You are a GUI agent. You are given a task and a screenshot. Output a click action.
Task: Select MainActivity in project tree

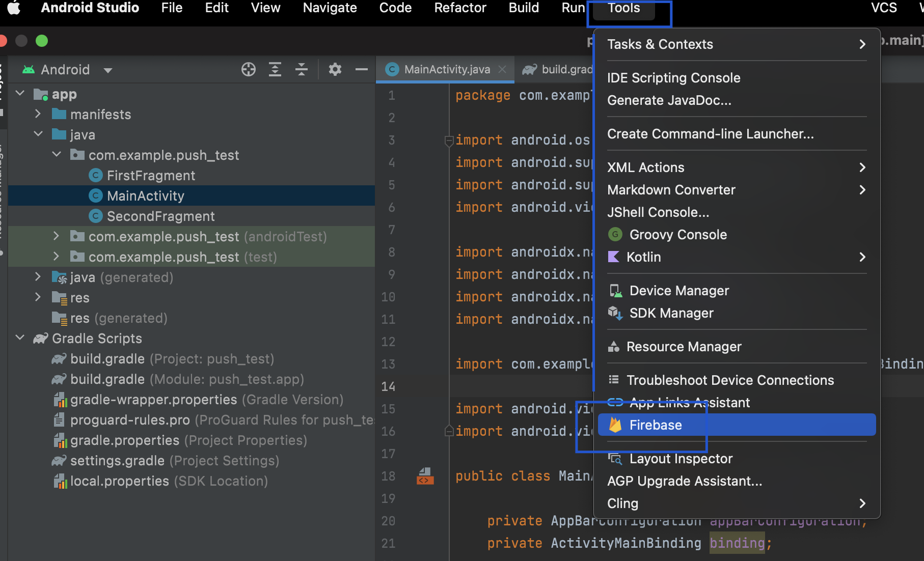pyautogui.click(x=192, y=195)
